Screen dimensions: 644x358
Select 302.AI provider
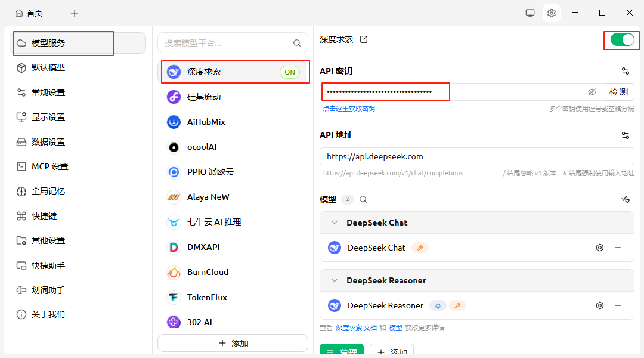click(x=233, y=322)
